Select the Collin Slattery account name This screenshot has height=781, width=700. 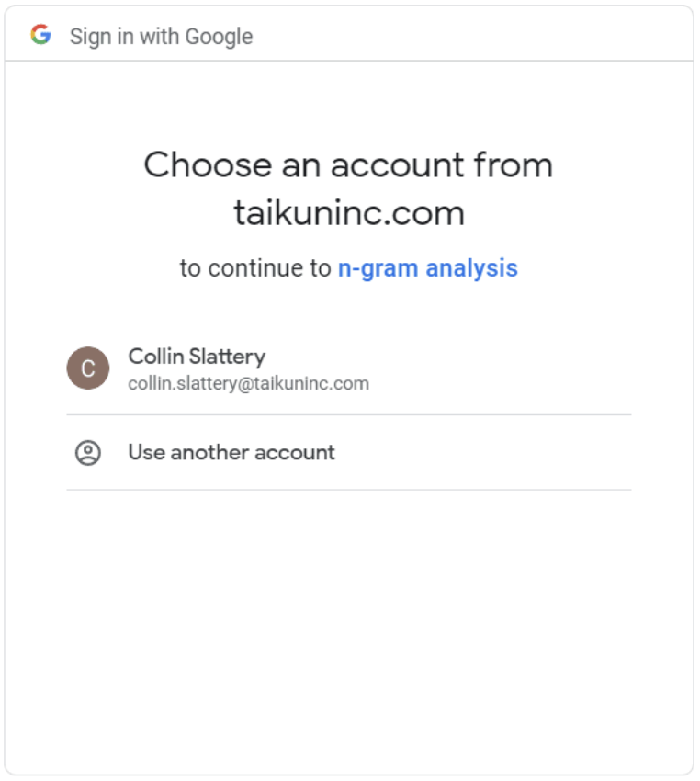click(x=197, y=357)
